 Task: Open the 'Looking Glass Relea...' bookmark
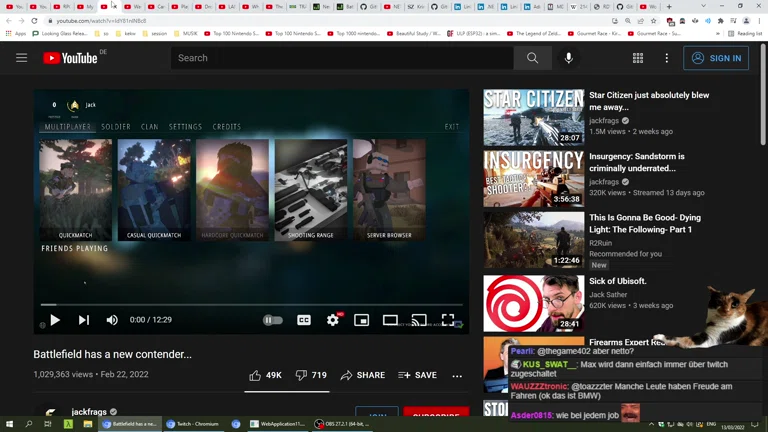[x=60, y=33]
